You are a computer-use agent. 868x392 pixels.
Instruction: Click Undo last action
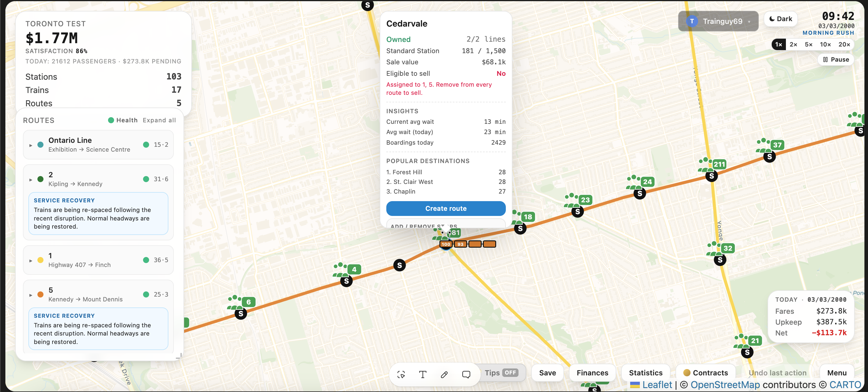click(777, 373)
